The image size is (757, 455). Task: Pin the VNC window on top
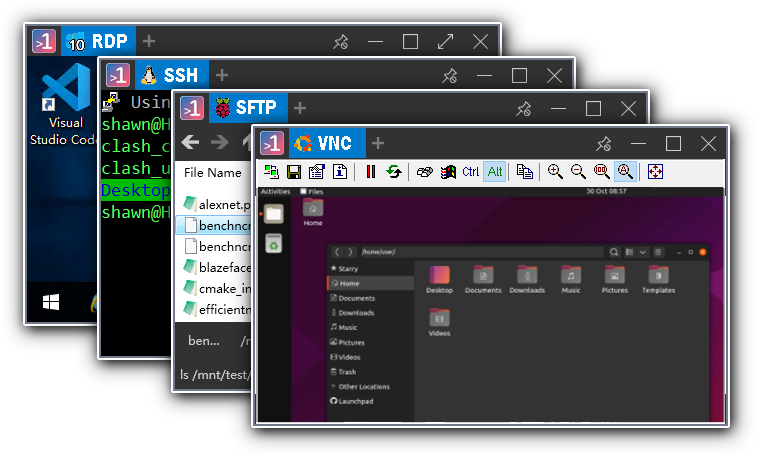click(603, 143)
